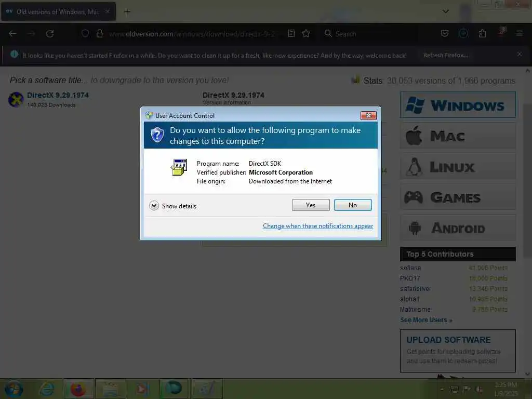Select the Old versions of Windows tab
The height and width of the screenshot is (399, 532).
(x=58, y=11)
